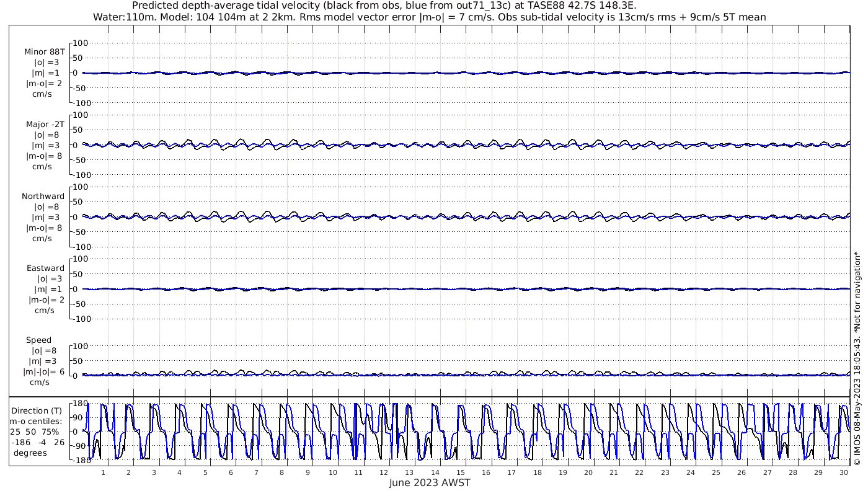Click day "25" on the date axis
Image resolution: width=868 pixels, height=496 pixels.
point(716,472)
